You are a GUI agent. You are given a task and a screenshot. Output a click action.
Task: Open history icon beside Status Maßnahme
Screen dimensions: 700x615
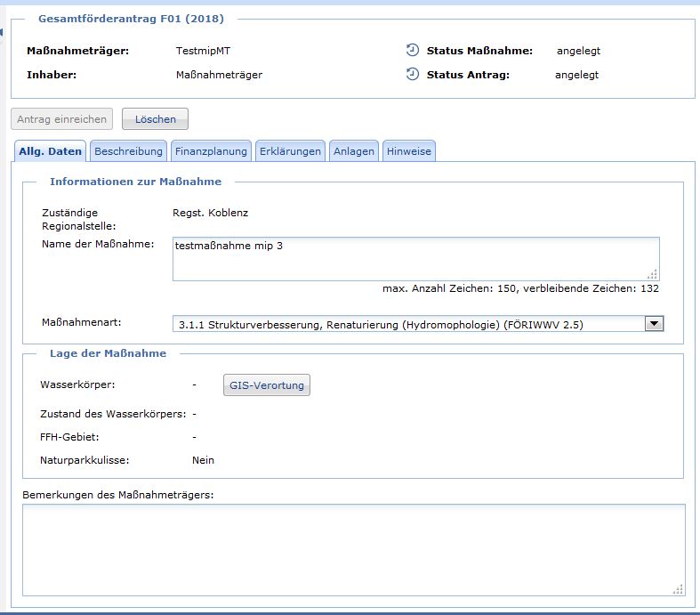413,50
